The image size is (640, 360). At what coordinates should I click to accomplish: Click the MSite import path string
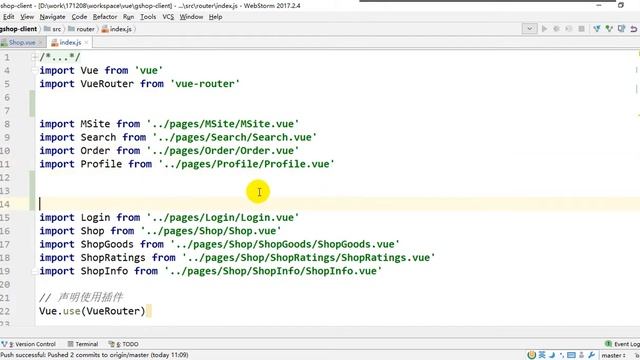[223, 124]
